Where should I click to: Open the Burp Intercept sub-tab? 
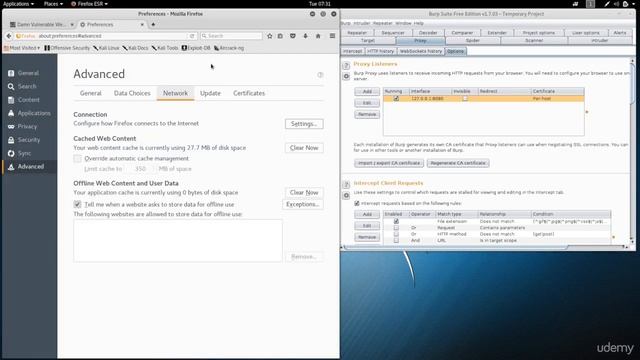(352, 51)
